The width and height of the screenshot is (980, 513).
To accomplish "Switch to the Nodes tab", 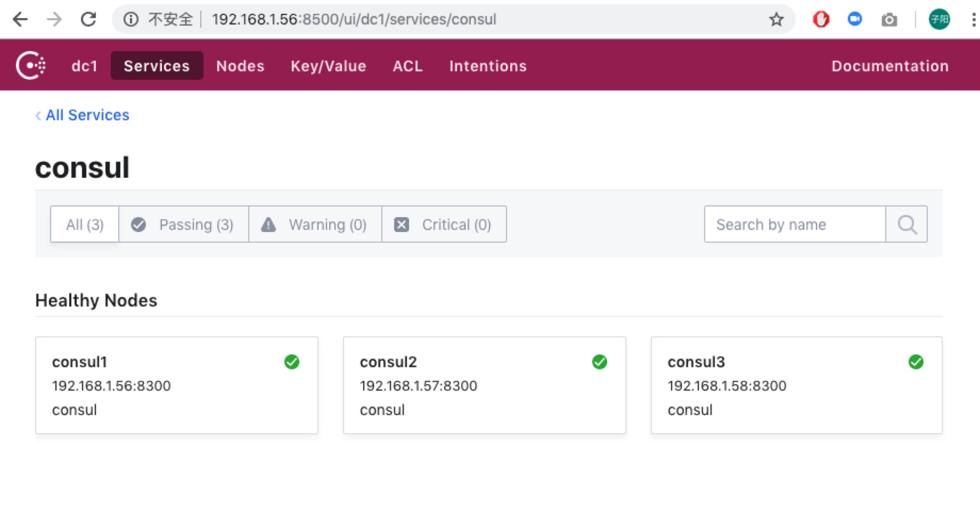I will click(240, 66).
